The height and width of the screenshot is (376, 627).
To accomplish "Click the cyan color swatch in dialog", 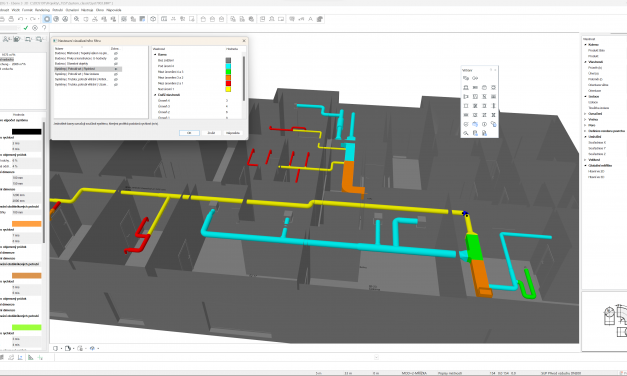I will click(228, 66).
